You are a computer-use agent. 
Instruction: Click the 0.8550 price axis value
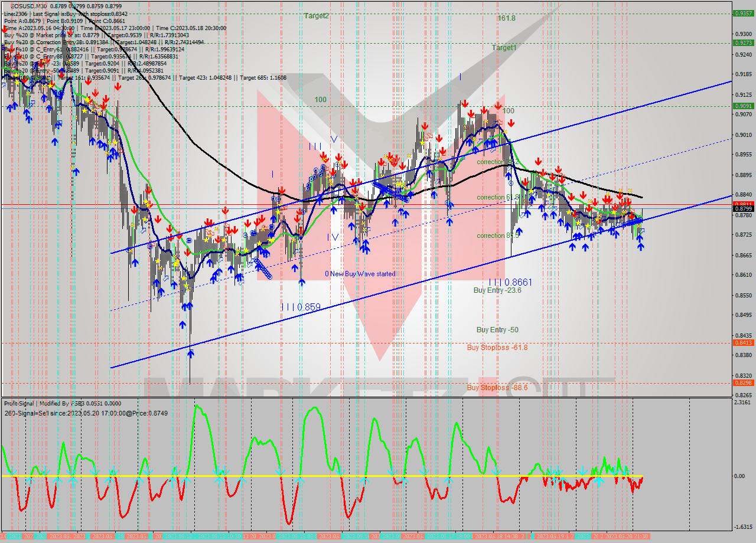742,295
